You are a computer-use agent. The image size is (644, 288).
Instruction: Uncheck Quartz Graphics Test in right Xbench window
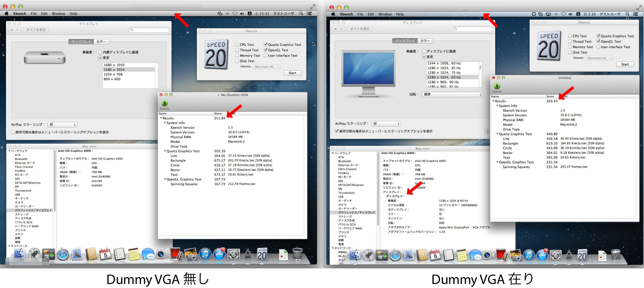(x=598, y=36)
